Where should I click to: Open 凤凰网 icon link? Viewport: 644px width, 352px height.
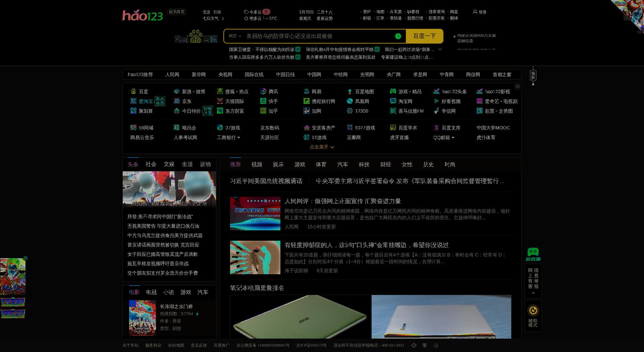(350, 101)
